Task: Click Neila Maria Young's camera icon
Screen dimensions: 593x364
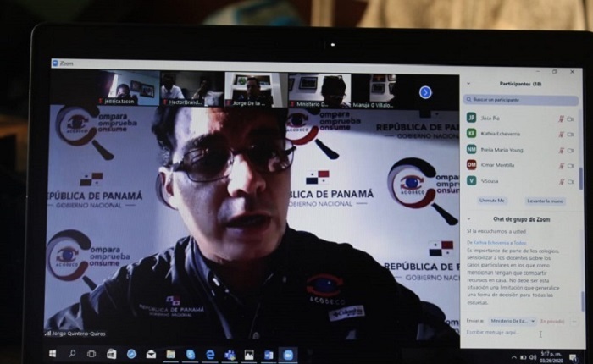Action: coord(570,150)
